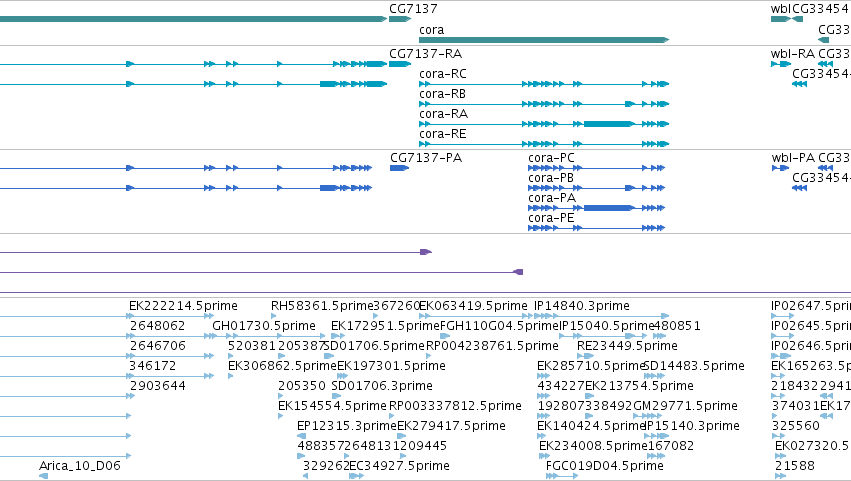
Task: Click the thick coding block of cora-PA
Action: click(608, 208)
